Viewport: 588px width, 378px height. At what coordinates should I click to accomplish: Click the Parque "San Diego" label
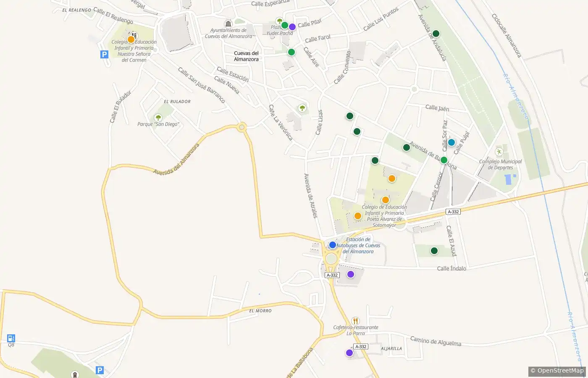pos(158,124)
